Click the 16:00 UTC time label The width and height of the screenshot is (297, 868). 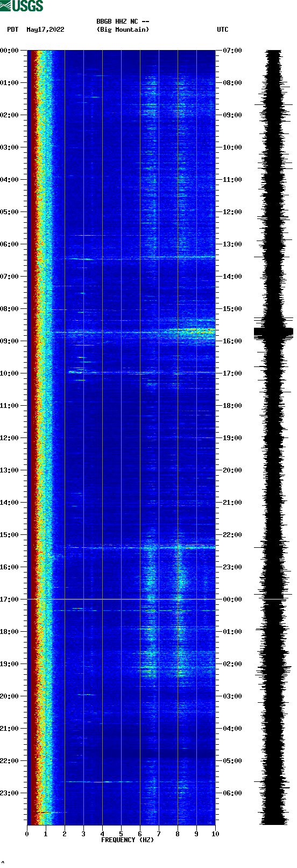coord(232,341)
